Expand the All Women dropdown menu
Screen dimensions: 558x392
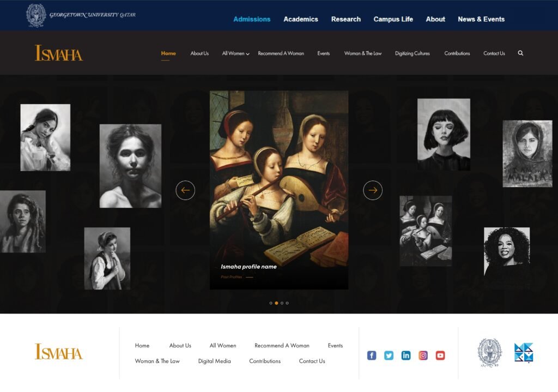(235, 53)
